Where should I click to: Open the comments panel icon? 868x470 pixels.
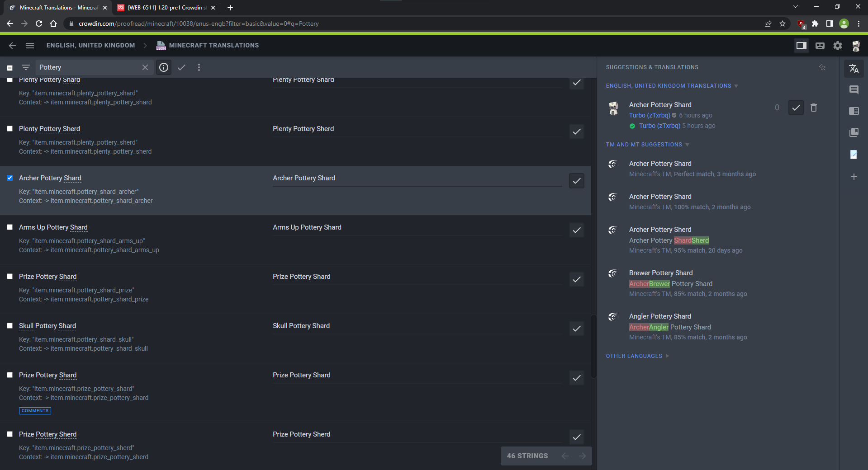point(854,89)
